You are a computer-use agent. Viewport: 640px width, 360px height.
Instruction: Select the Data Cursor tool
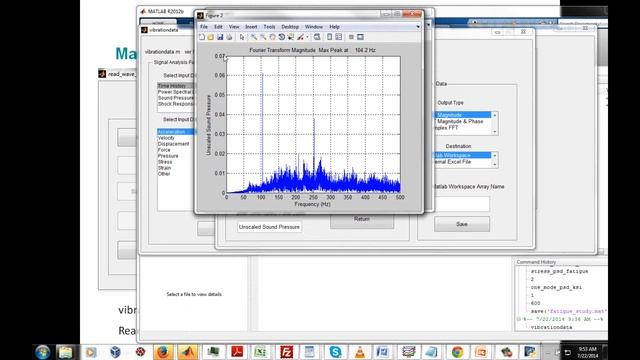[x=291, y=37]
